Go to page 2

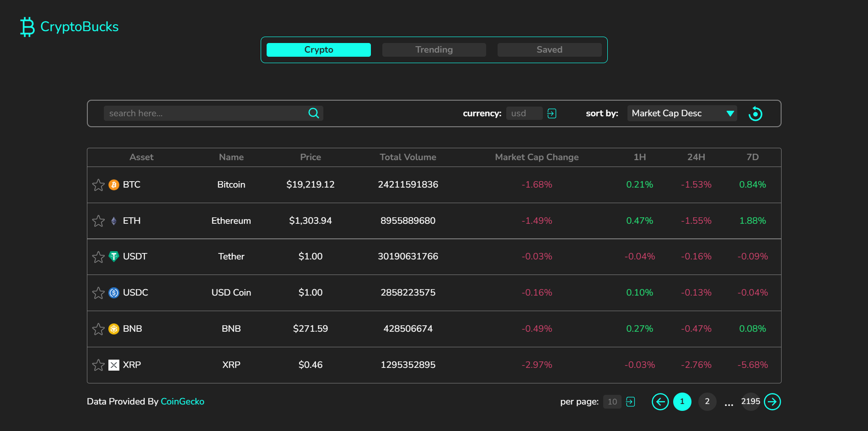click(x=707, y=402)
